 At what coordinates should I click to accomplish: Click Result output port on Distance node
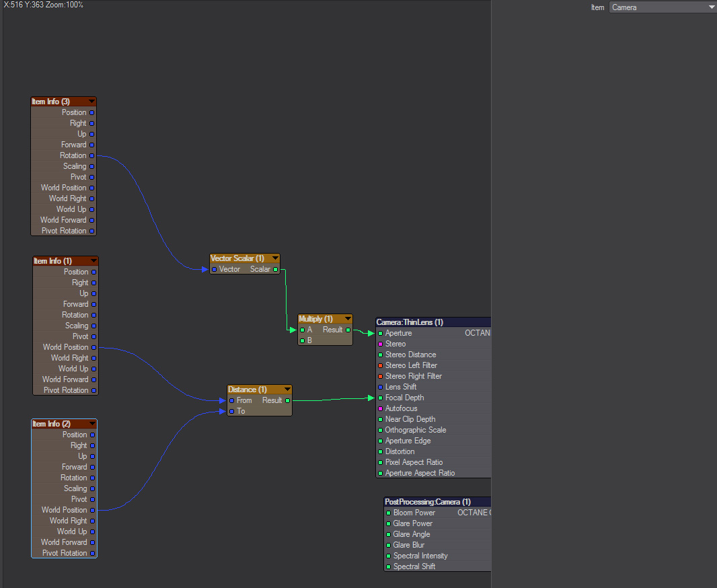click(x=287, y=400)
